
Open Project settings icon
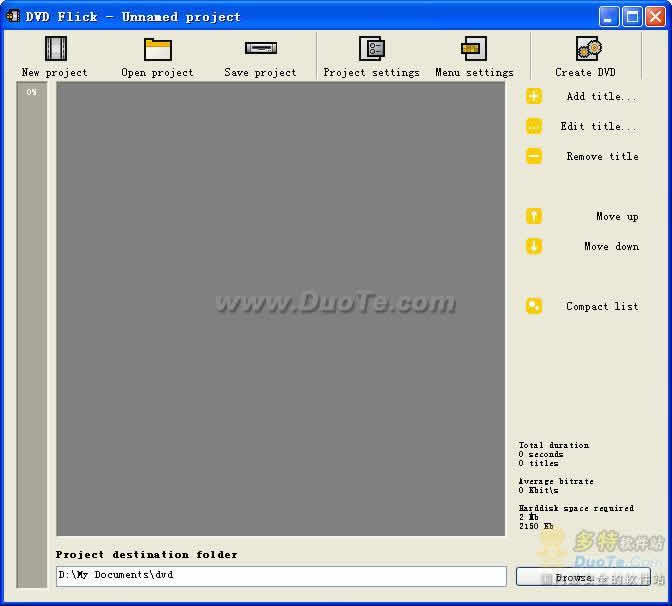point(372,48)
